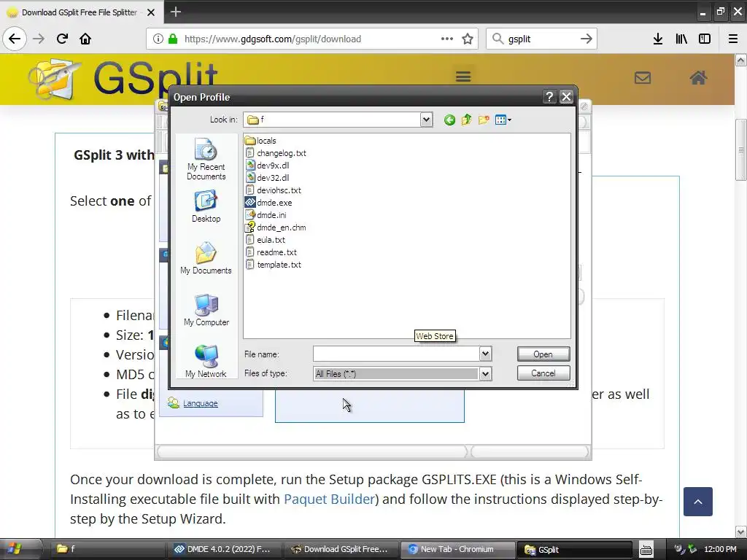Click the search box containing gsplit
747x560 pixels.
pyautogui.click(x=541, y=39)
